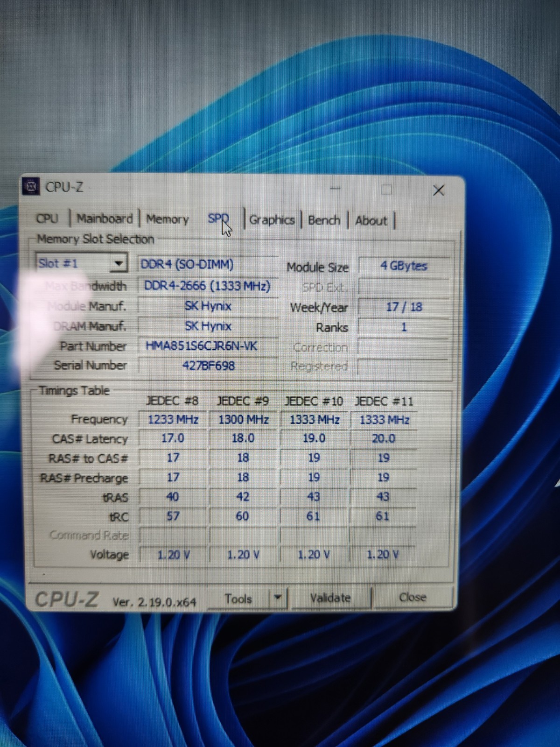
Task: Select the SPD tab
Action: 218,219
